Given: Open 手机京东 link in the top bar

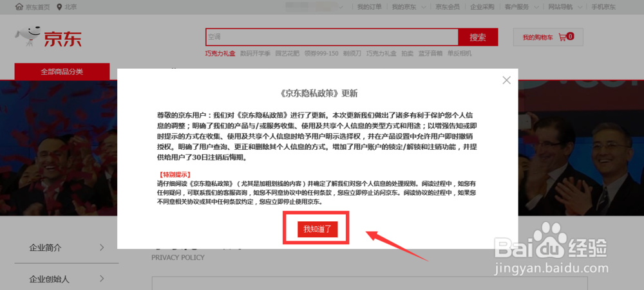Looking at the screenshot, I should click(603, 7).
